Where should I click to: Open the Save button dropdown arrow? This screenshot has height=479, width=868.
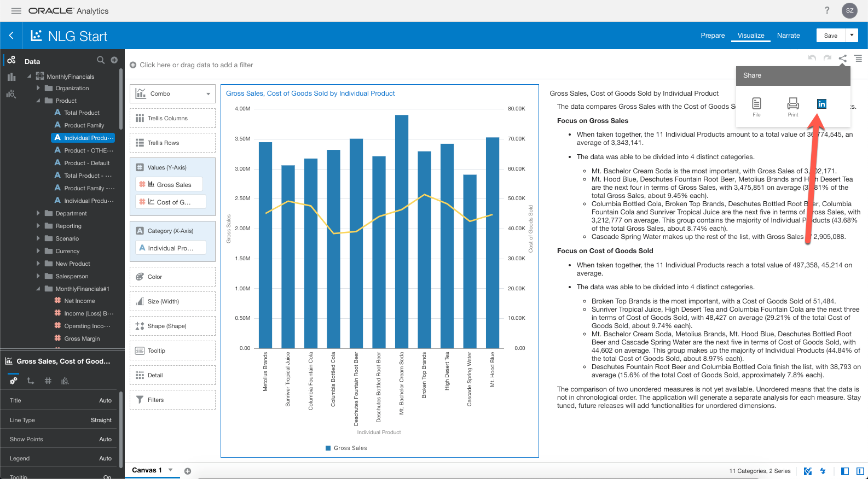coord(852,36)
